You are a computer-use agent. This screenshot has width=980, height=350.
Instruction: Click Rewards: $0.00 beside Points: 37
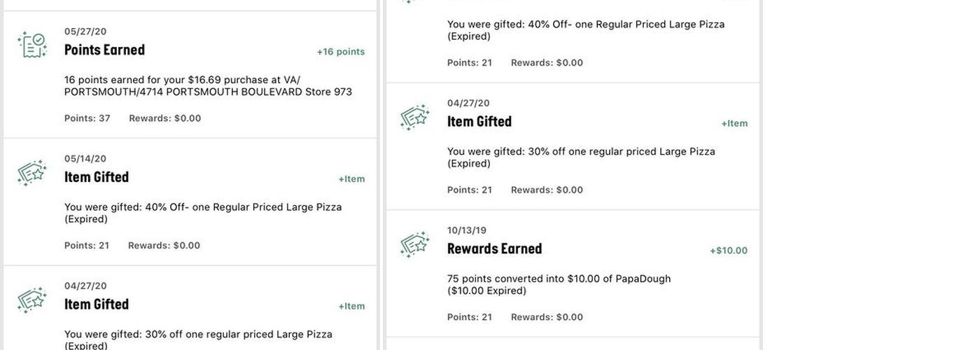click(165, 118)
